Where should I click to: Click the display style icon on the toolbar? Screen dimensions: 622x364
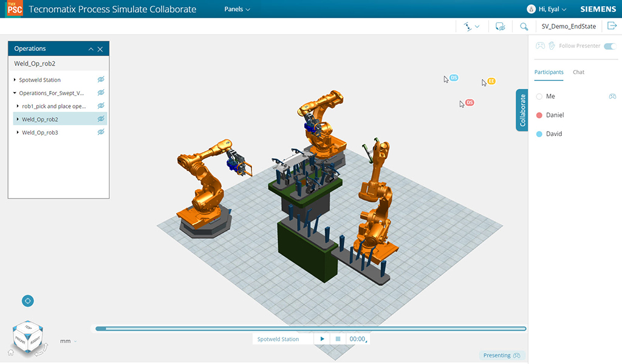point(500,26)
